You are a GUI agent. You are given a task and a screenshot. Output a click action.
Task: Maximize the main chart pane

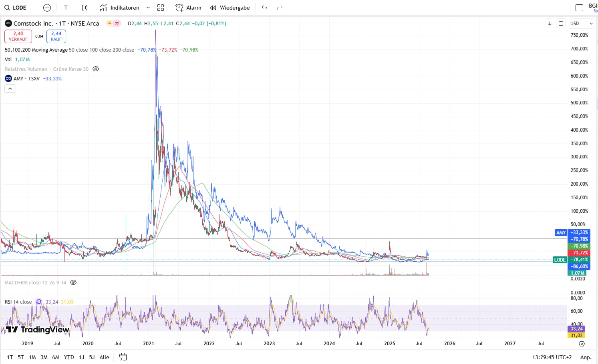coord(561,24)
